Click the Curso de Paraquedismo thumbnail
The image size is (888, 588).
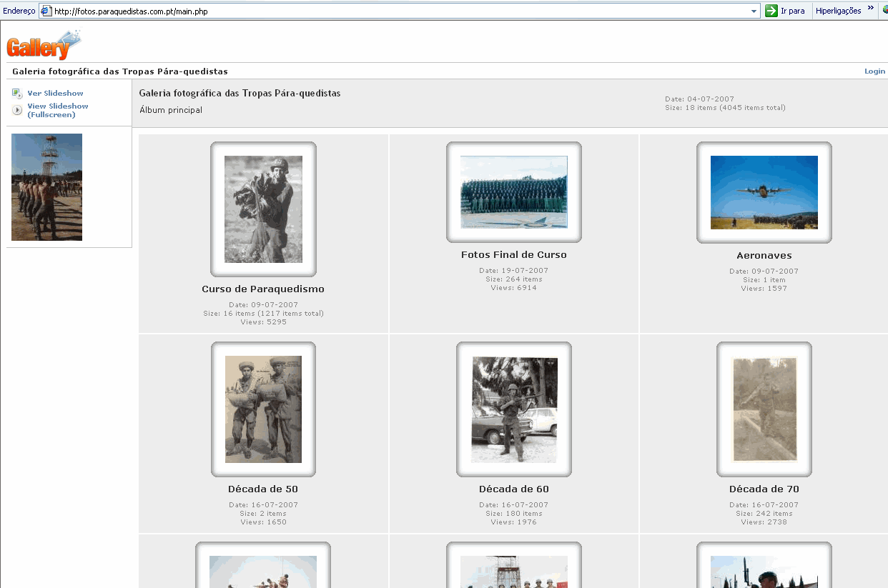click(x=263, y=209)
